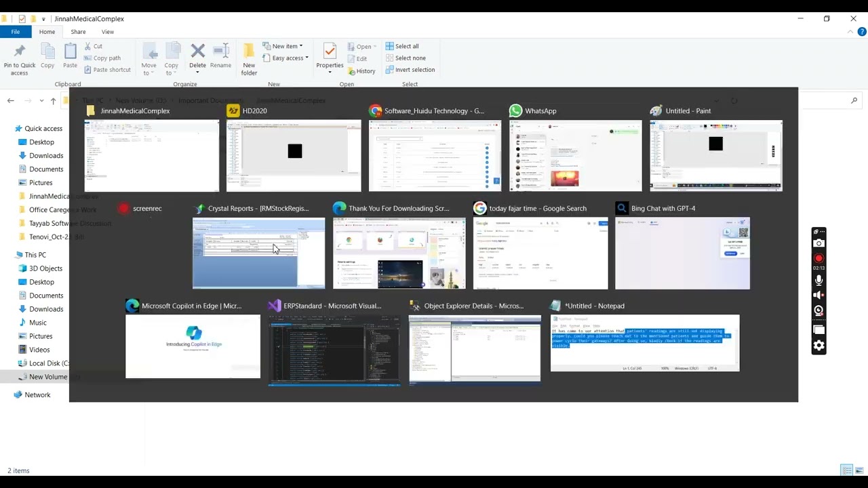Switch to large icons view in the status bar
This screenshot has width=868, height=488.
tap(861, 470)
